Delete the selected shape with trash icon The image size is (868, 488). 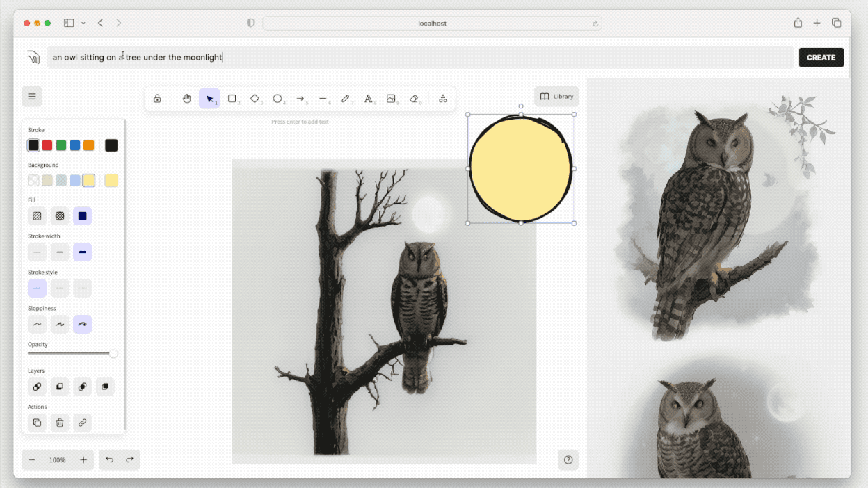coord(60,423)
